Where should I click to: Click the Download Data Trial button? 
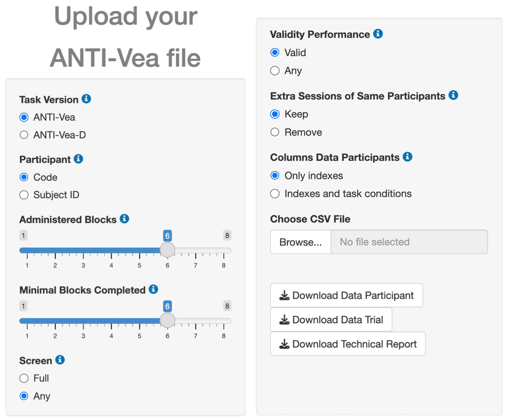331,320
